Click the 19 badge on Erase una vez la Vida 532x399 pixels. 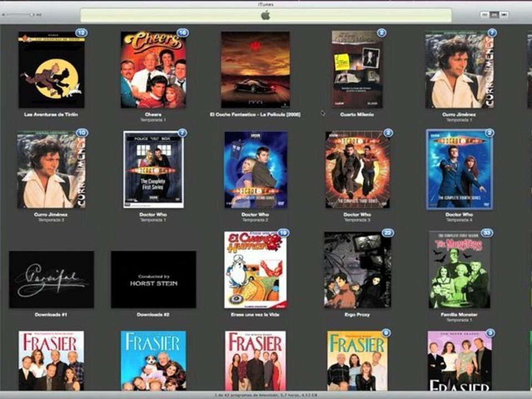(283, 233)
